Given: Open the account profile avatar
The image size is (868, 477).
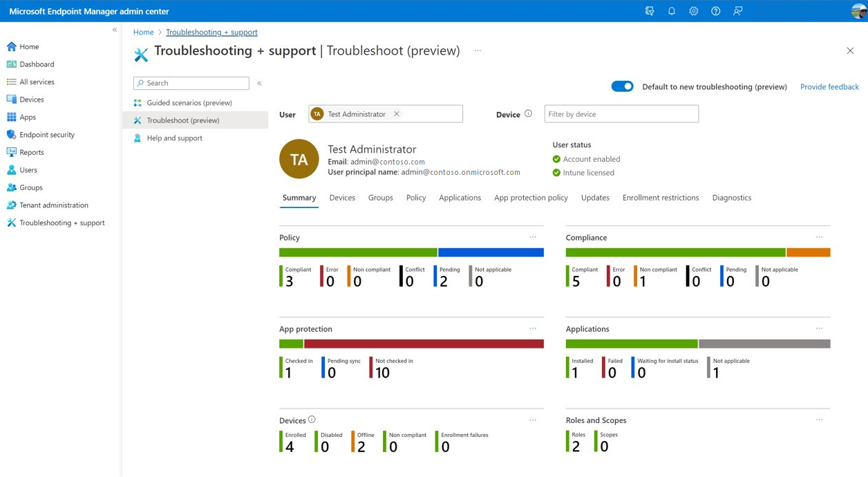Looking at the screenshot, I should pos(859,11).
